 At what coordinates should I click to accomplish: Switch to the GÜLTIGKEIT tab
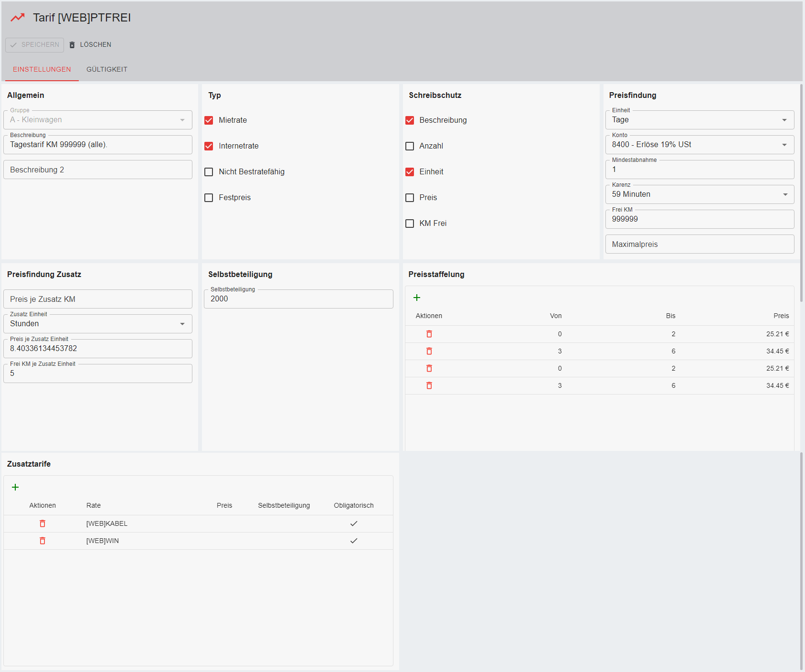point(107,69)
